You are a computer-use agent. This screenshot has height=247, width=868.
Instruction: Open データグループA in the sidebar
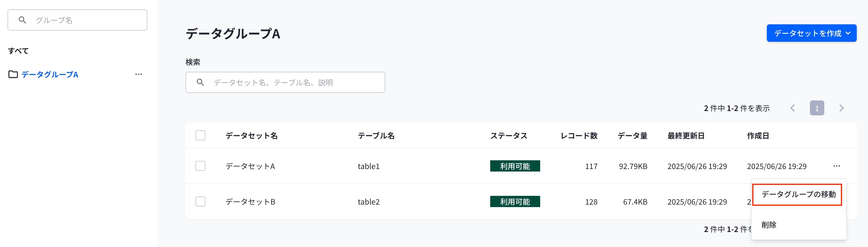pos(50,74)
